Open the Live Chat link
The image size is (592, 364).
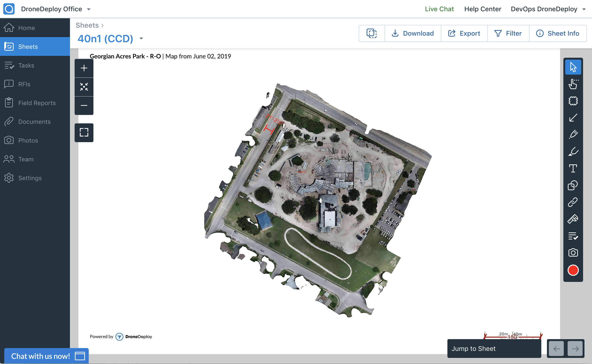(x=439, y=9)
